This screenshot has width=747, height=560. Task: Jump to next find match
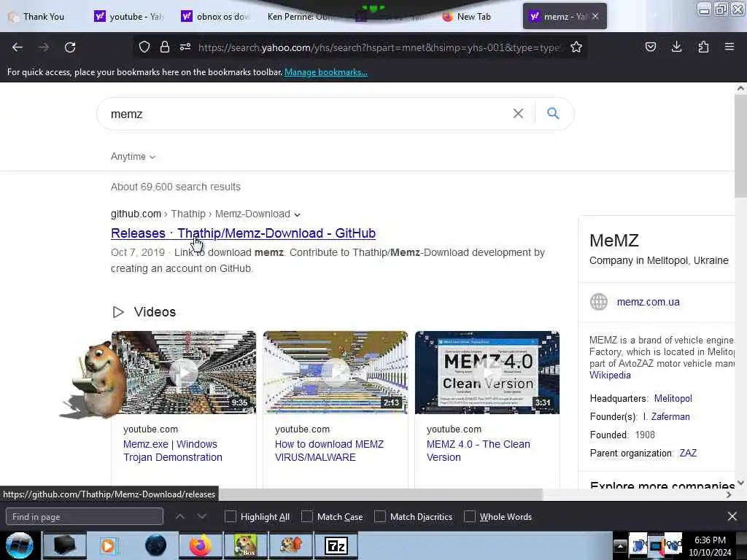[202, 516]
